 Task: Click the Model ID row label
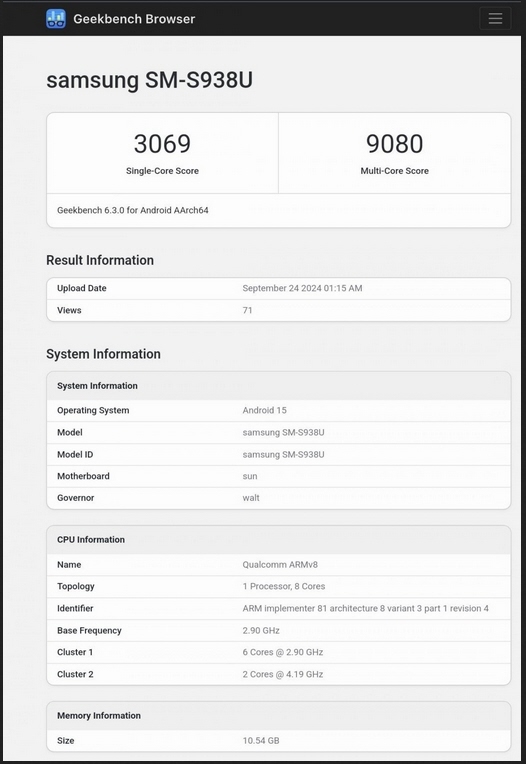[x=75, y=455]
